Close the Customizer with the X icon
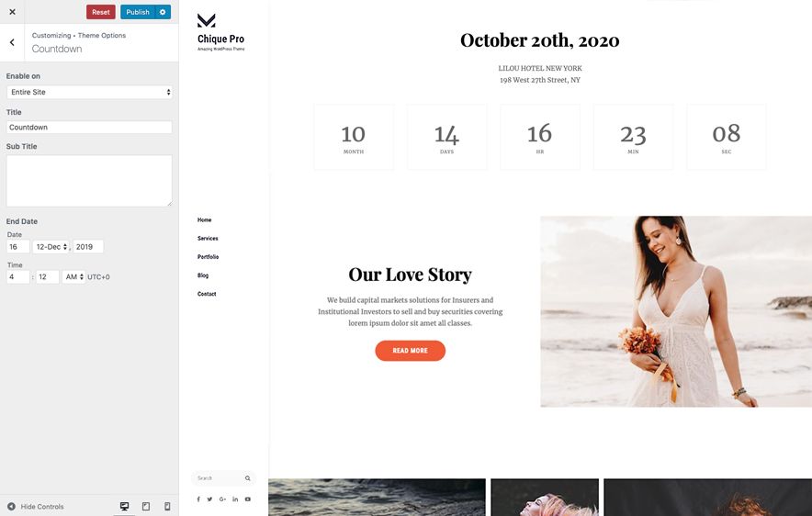Viewport: 812px width, 516px height. point(13,12)
